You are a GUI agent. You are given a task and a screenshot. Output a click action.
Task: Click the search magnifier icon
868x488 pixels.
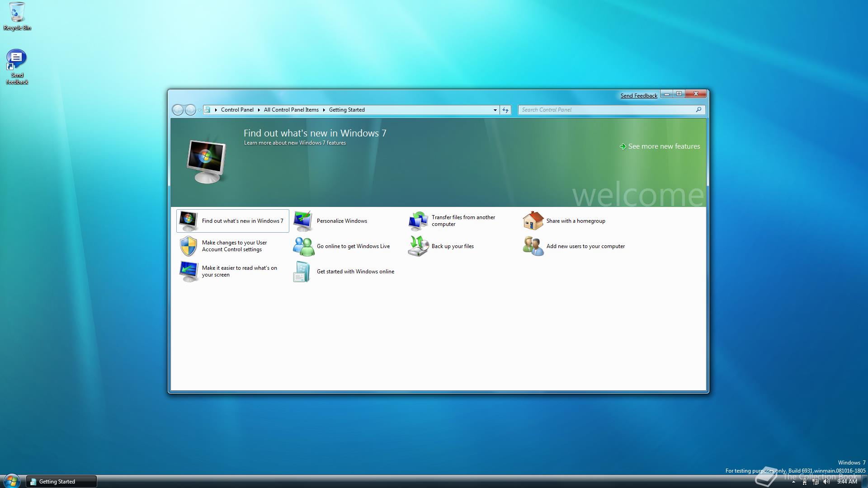pyautogui.click(x=698, y=109)
